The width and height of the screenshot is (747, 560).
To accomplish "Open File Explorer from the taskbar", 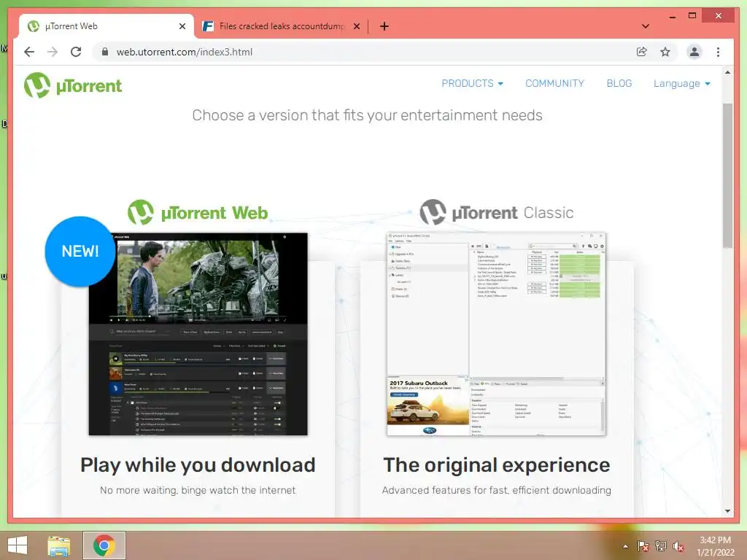I will pos(59,545).
